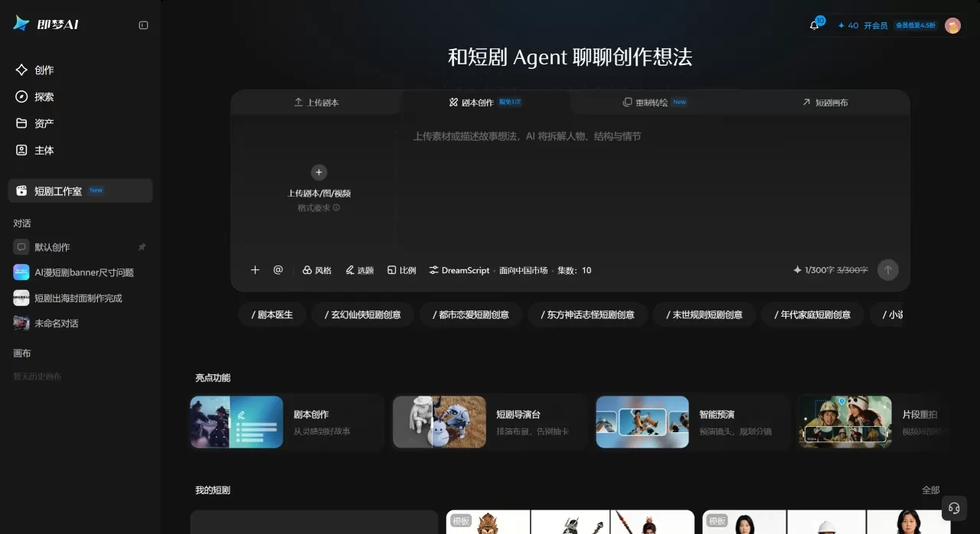This screenshot has width=980, height=534.
Task: Click the 即梦AI logo
Action: (x=46, y=24)
